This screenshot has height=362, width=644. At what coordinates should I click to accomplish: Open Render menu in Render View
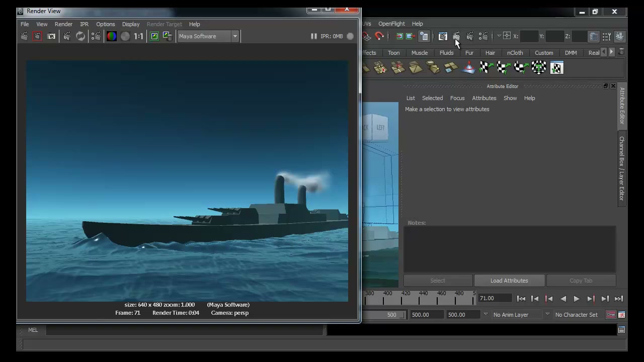(63, 24)
